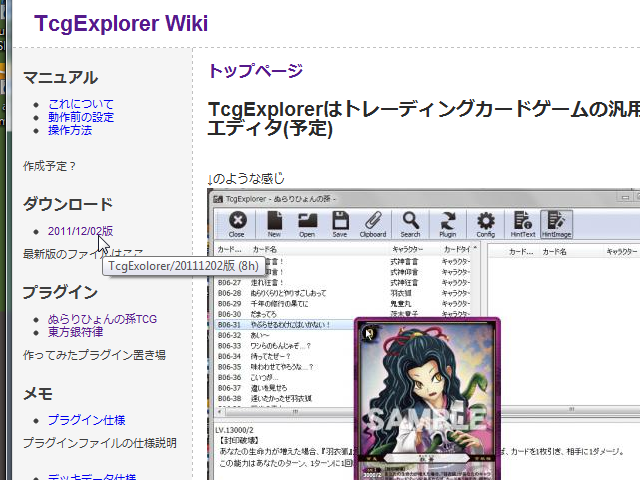The height and width of the screenshot is (480, 640).
Task: Toggle the HintText toolbar button
Action: point(520,224)
